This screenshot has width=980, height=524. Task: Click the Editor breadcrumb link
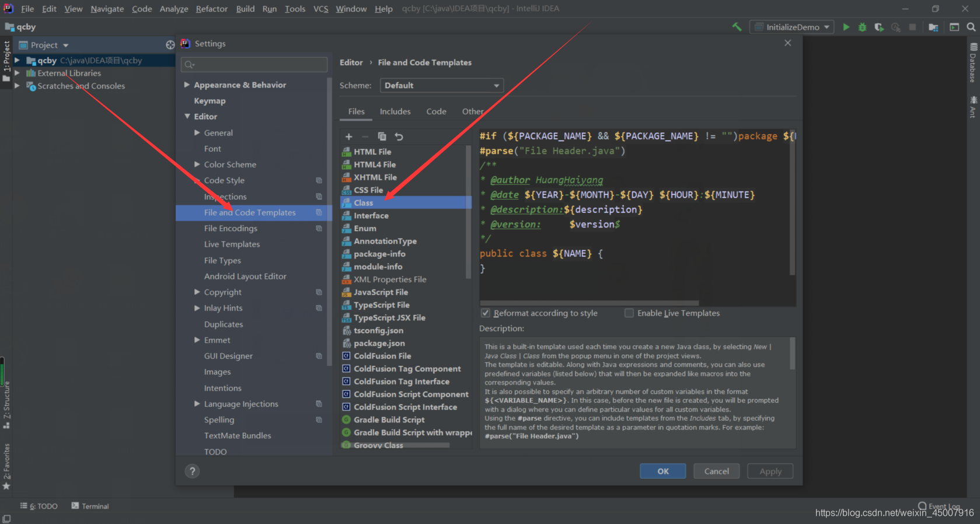click(351, 62)
